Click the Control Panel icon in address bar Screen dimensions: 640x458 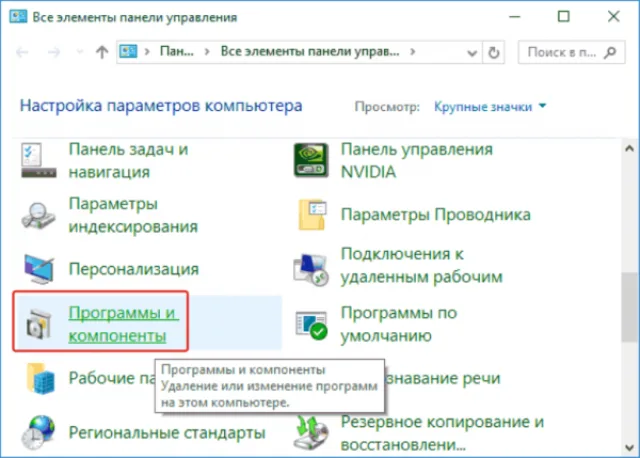tap(128, 51)
